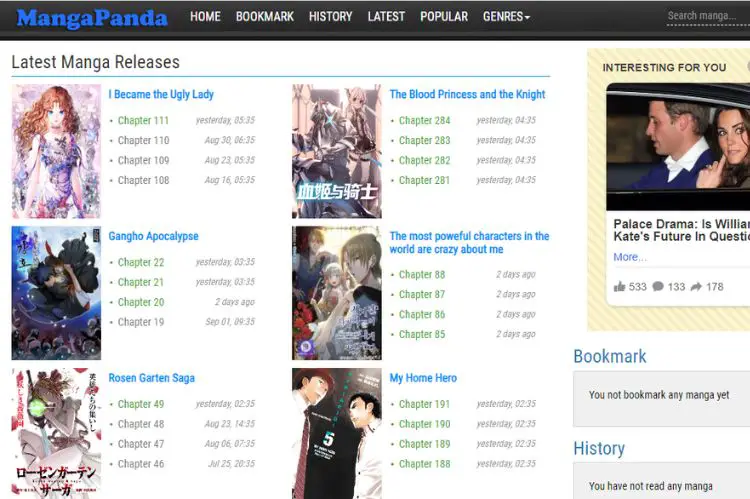750x499 pixels.
Task: Go to the BOOKMARK page
Action: pos(265,17)
